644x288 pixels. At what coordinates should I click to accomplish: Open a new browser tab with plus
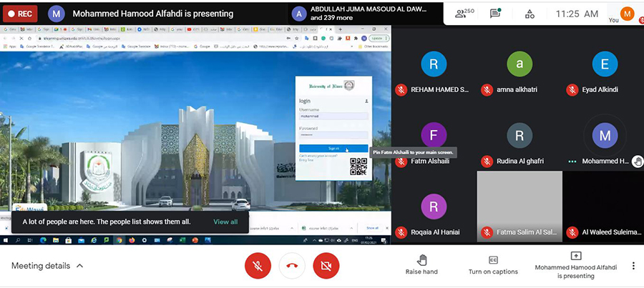coord(340,29)
